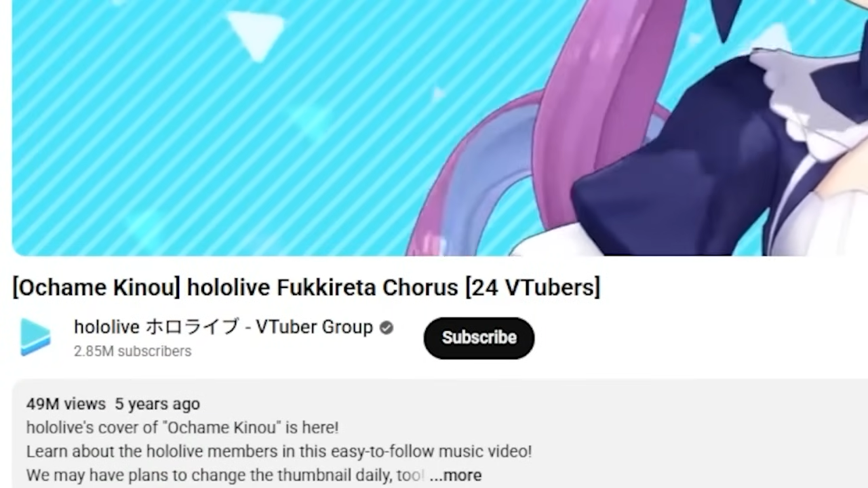This screenshot has width=868, height=488.
Task: Select the Ochame Kinou video title text
Action: [x=307, y=287]
